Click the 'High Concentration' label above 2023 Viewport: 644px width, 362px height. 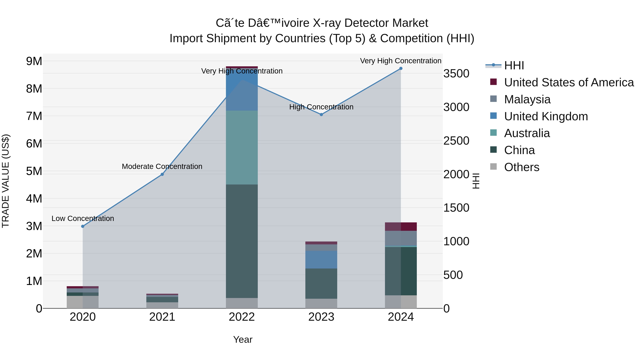[x=321, y=107]
